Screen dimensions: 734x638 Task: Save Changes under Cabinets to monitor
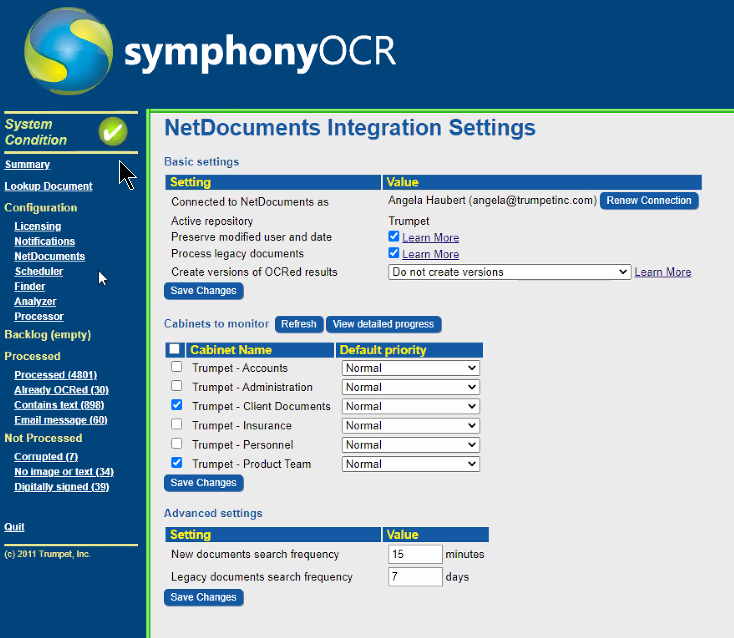tap(204, 483)
